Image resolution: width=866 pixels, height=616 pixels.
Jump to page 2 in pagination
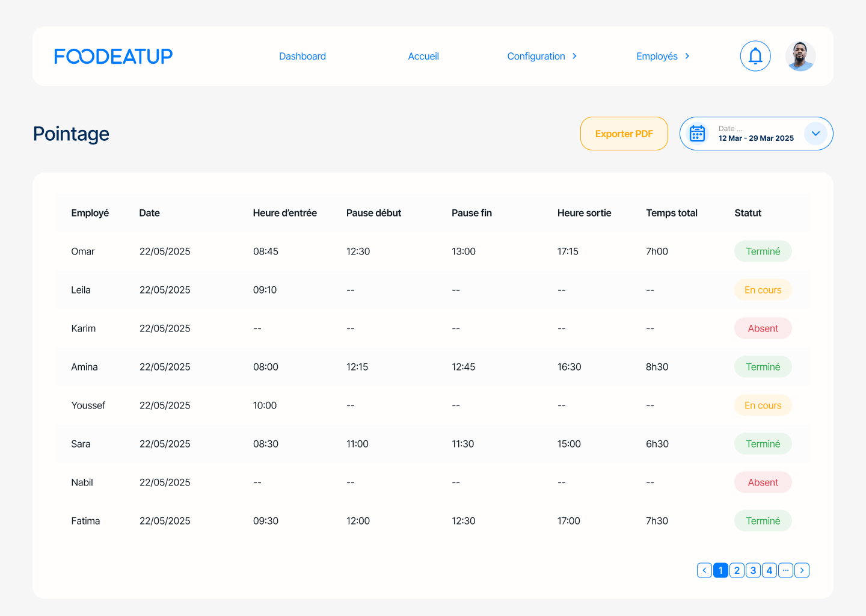737,570
